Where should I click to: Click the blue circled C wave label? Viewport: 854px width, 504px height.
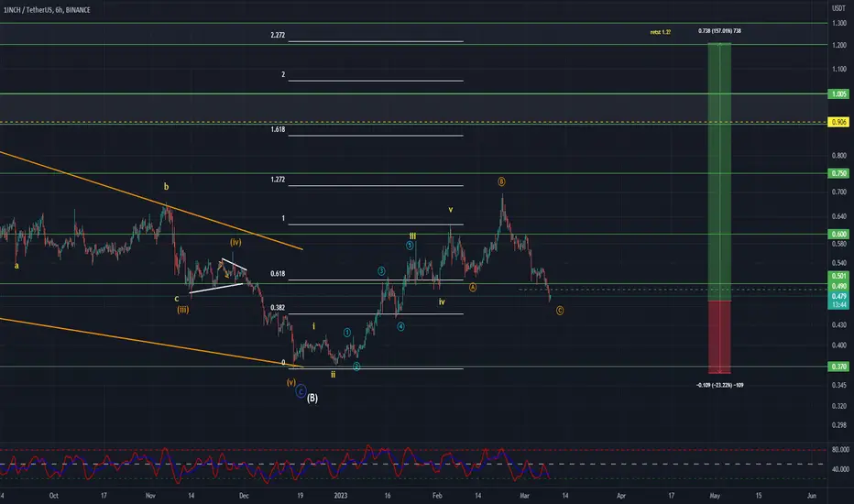point(301,392)
